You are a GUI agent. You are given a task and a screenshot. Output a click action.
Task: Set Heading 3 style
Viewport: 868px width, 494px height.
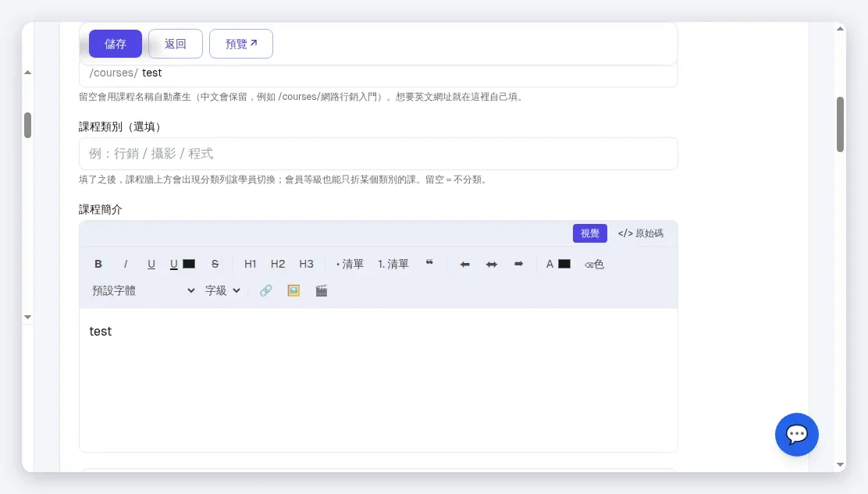pyautogui.click(x=306, y=264)
